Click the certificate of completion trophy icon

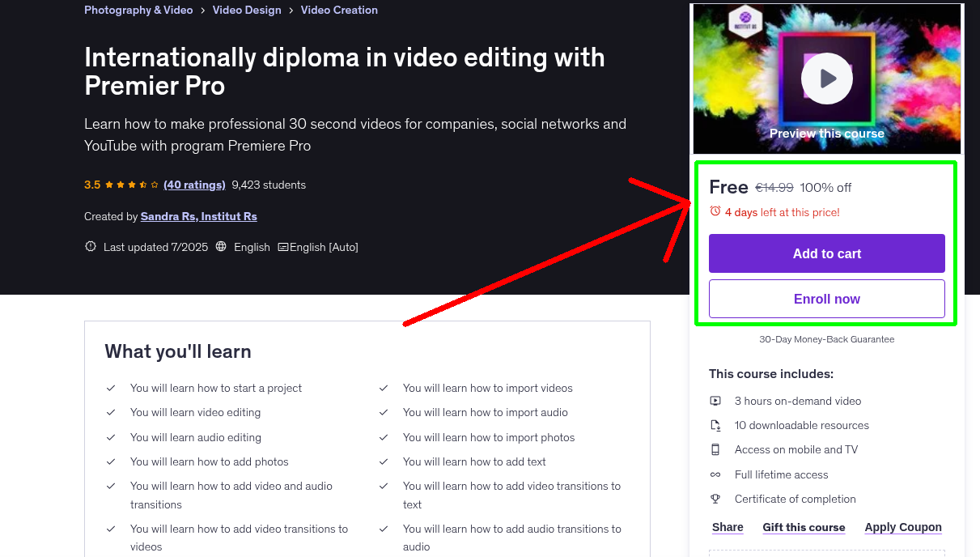point(715,499)
